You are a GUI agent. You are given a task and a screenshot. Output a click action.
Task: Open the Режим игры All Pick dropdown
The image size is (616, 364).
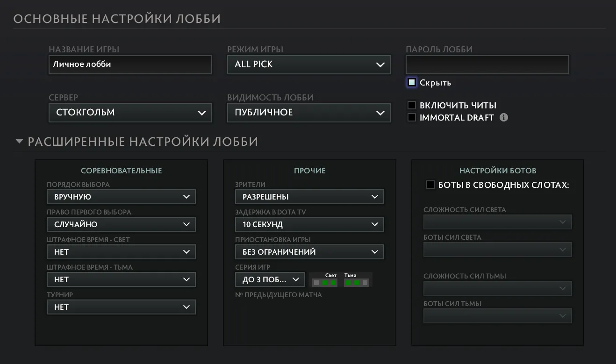[309, 64]
